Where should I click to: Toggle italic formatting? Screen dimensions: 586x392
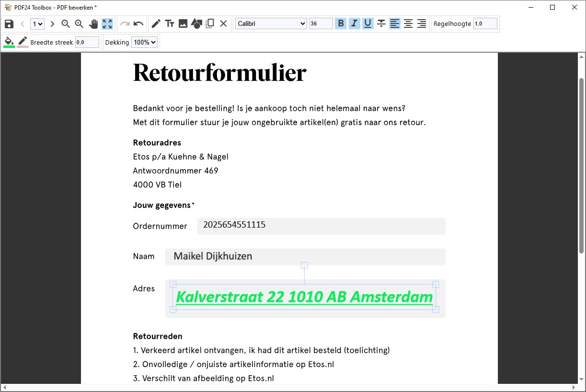point(354,23)
